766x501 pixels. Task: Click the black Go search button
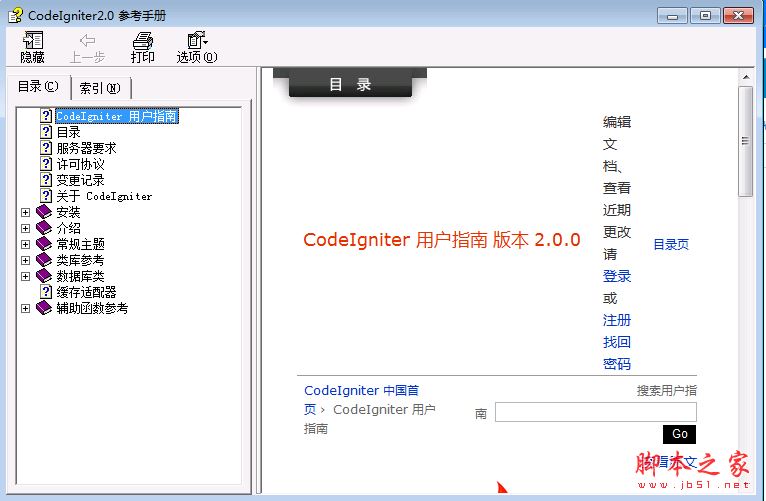679,434
